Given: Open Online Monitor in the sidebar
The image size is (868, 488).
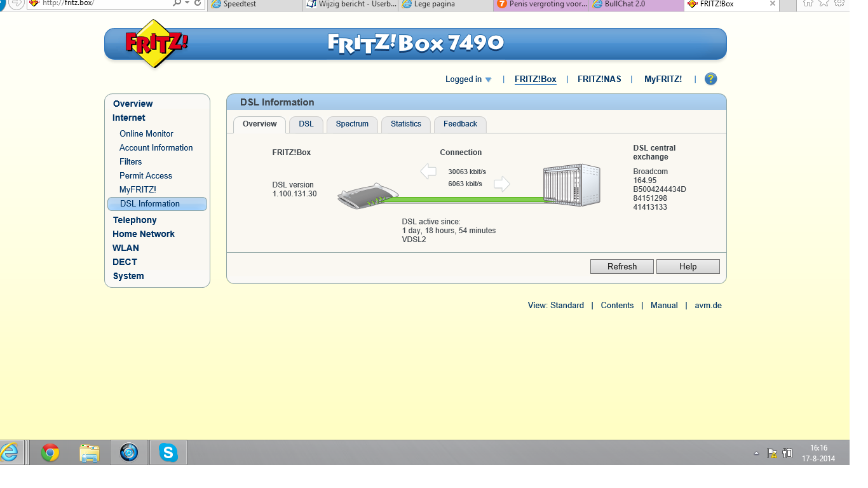Looking at the screenshot, I should (146, 133).
